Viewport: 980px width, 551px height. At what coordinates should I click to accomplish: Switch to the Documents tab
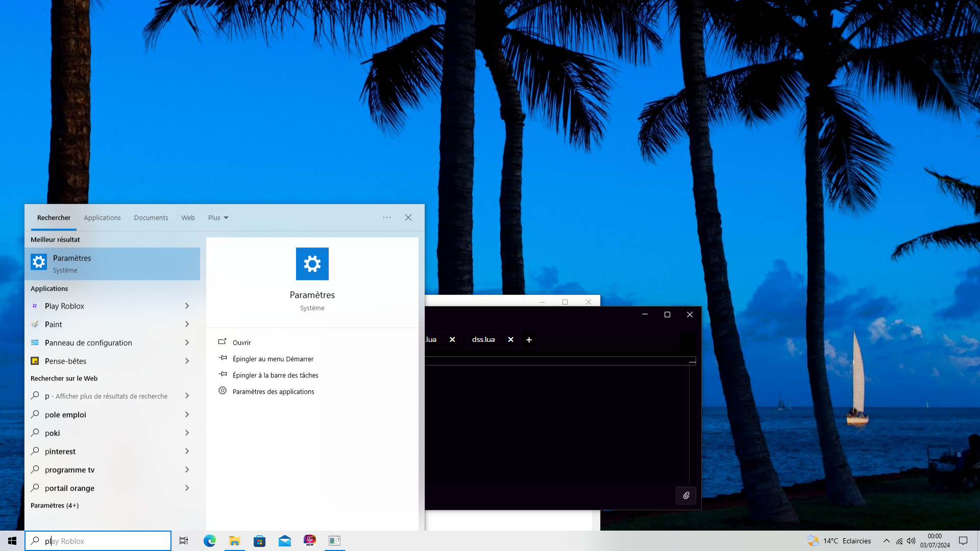coord(151,218)
